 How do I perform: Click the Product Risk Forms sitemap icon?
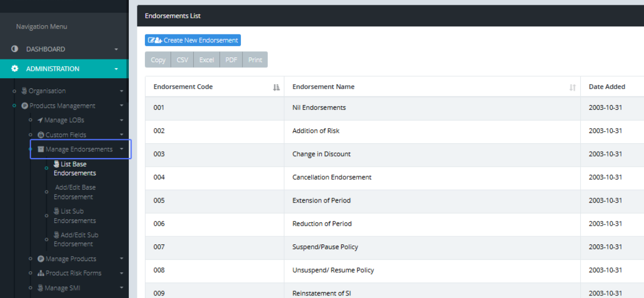pos(41,273)
